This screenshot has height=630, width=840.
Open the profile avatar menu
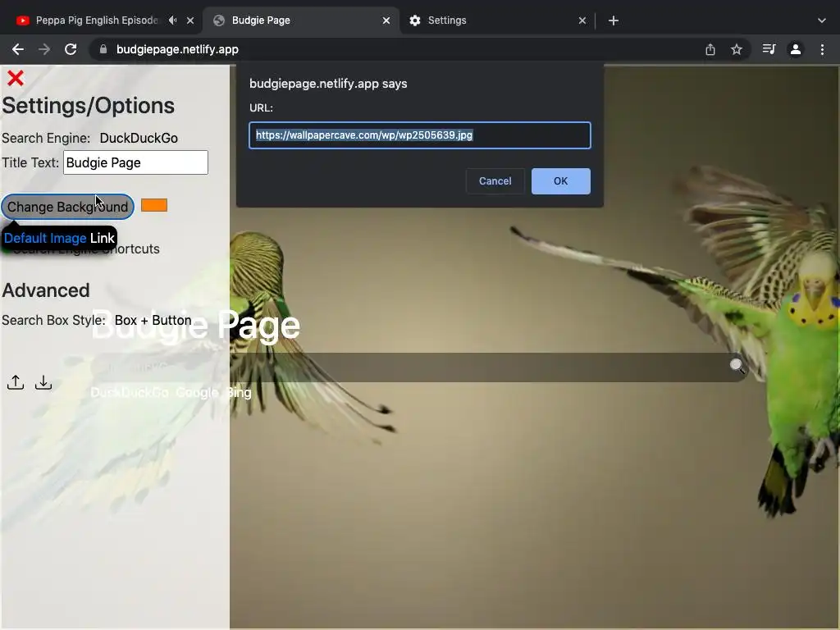(x=796, y=49)
